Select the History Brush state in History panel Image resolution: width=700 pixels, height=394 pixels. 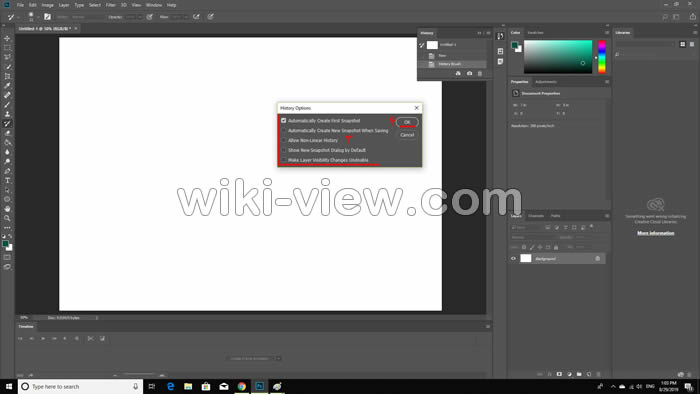coord(451,64)
